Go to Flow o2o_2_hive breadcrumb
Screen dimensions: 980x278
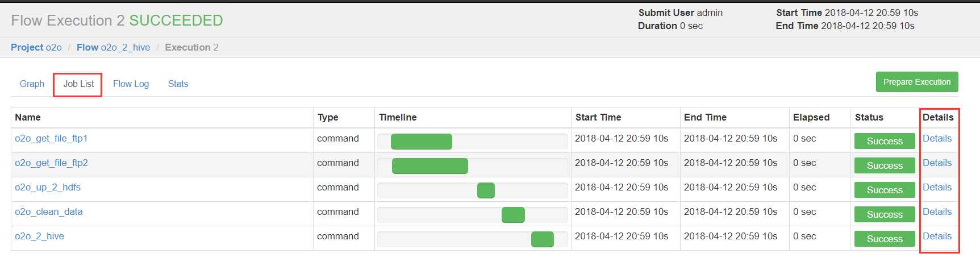113,48
